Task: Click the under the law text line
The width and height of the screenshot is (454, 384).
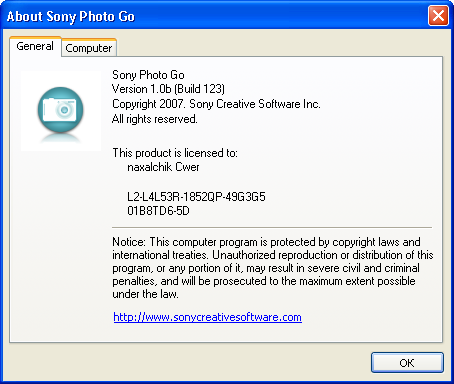Action: click(145, 294)
